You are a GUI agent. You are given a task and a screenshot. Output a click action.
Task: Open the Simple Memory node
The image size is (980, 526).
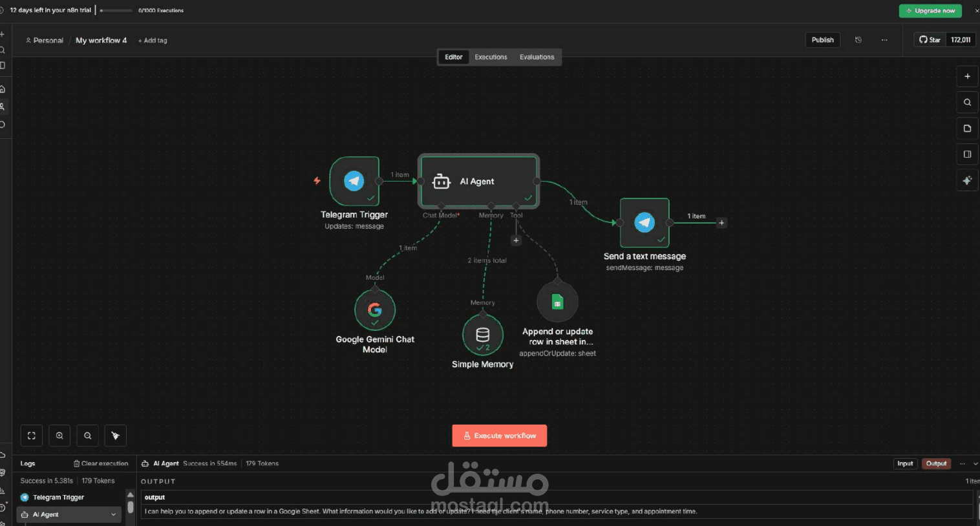click(x=483, y=334)
